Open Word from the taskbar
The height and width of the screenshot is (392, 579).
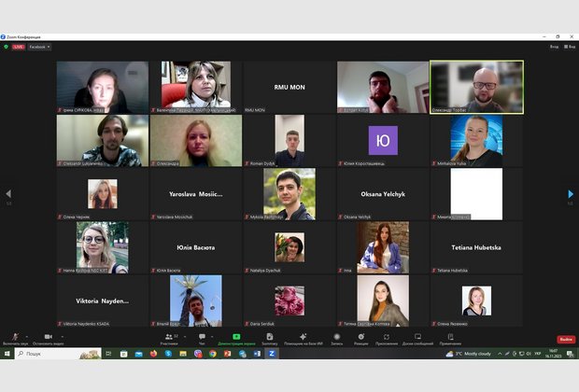click(x=257, y=354)
